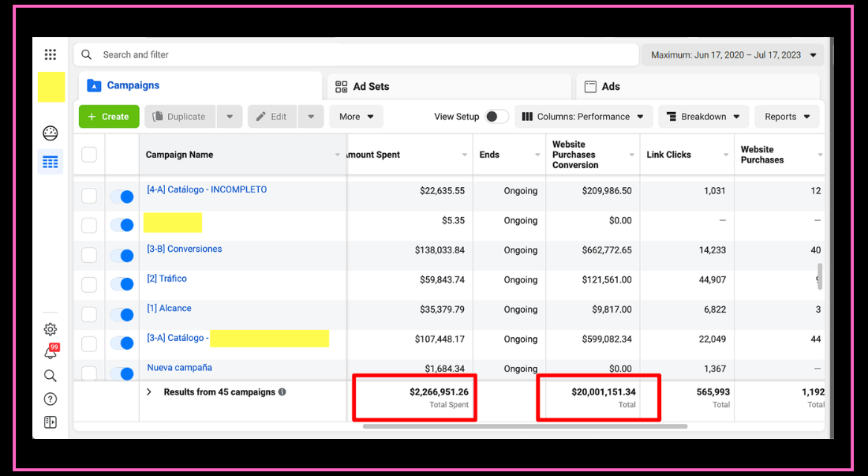Open the help question mark icon
Screen dimensions: 868x476
coord(51,399)
